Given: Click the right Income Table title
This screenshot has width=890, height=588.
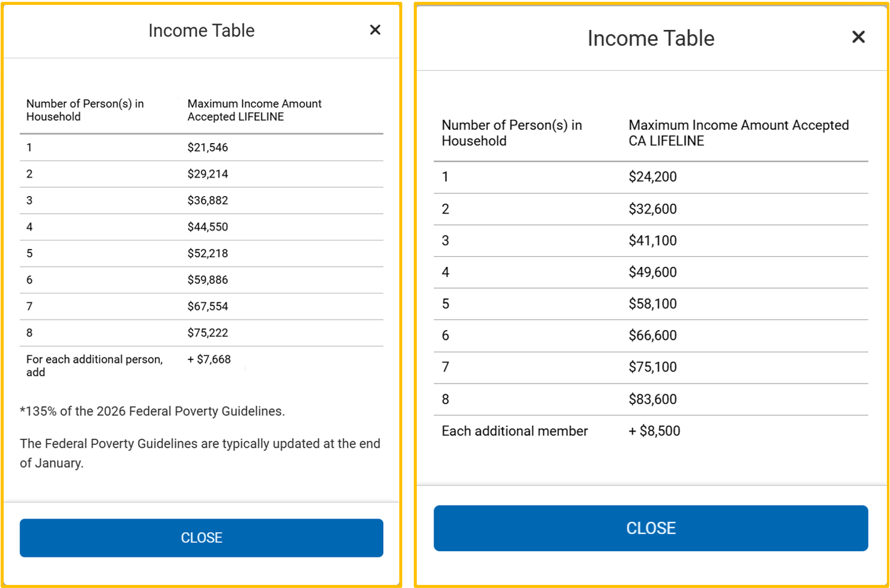Looking at the screenshot, I should 651,38.
